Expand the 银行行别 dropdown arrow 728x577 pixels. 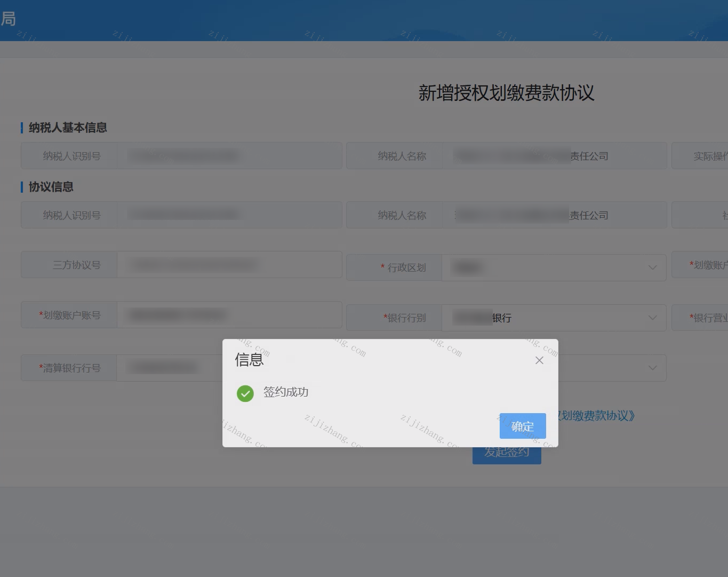pyautogui.click(x=653, y=318)
